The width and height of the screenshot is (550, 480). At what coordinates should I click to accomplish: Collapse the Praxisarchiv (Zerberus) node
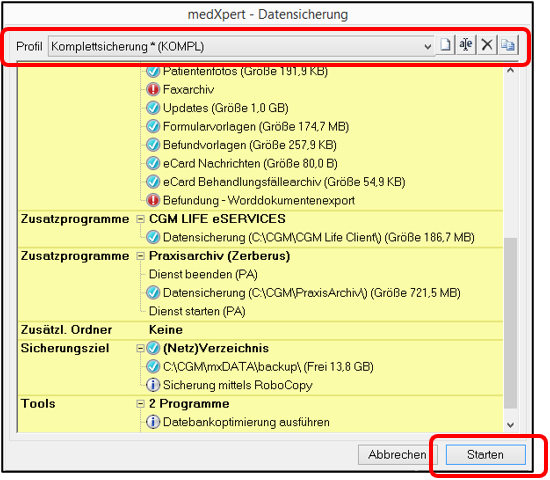click(140, 256)
